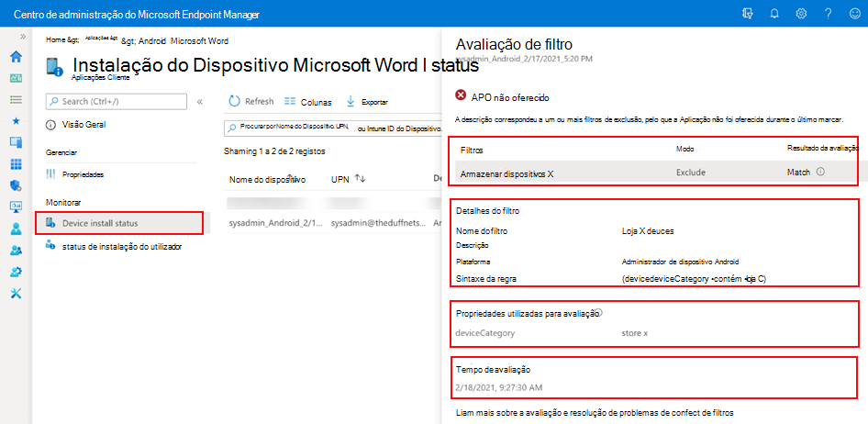Image resolution: width=868 pixels, height=424 pixels.
Task: Focus the device name search field
Action: pos(333,128)
